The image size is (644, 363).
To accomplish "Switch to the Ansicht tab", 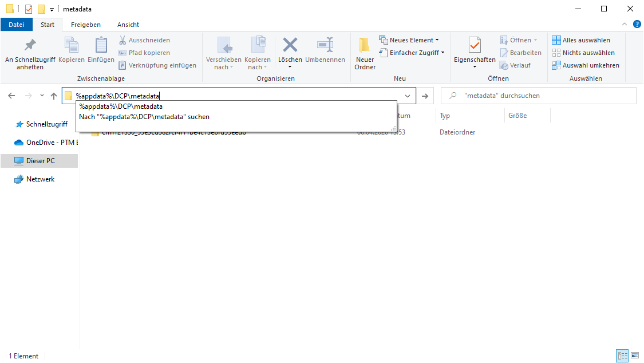I will click(128, 25).
